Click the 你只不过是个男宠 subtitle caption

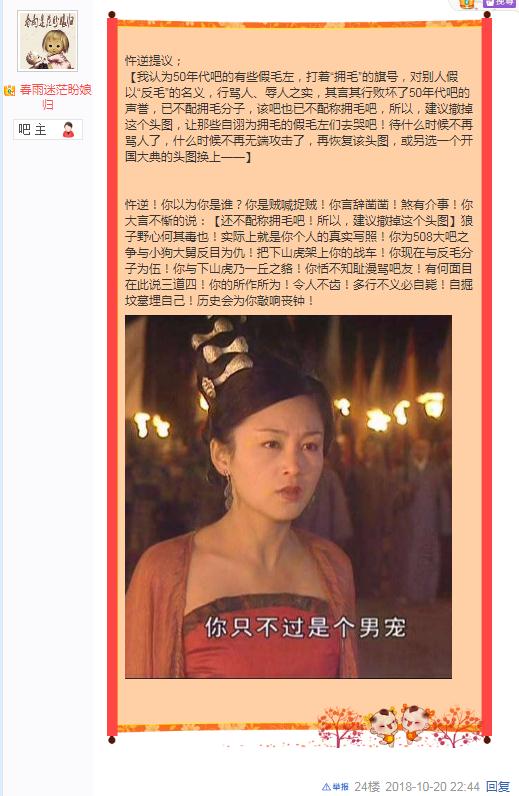point(305,628)
